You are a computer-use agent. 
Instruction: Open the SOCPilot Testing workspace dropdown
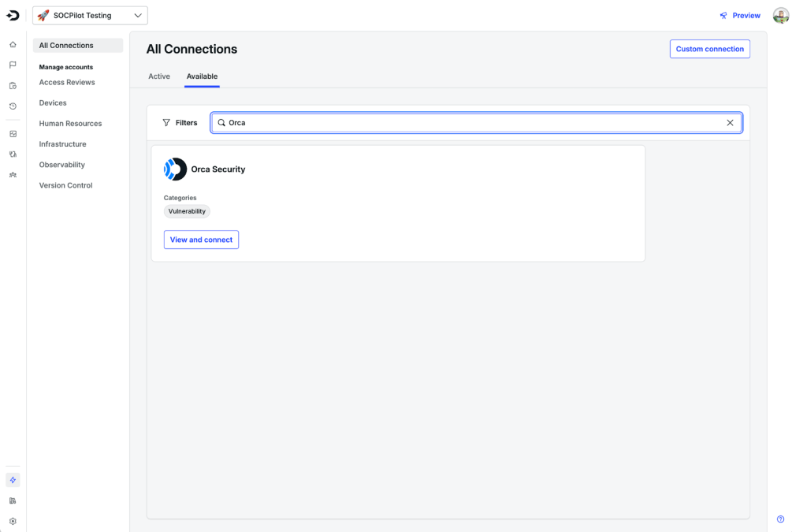tap(89, 15)
